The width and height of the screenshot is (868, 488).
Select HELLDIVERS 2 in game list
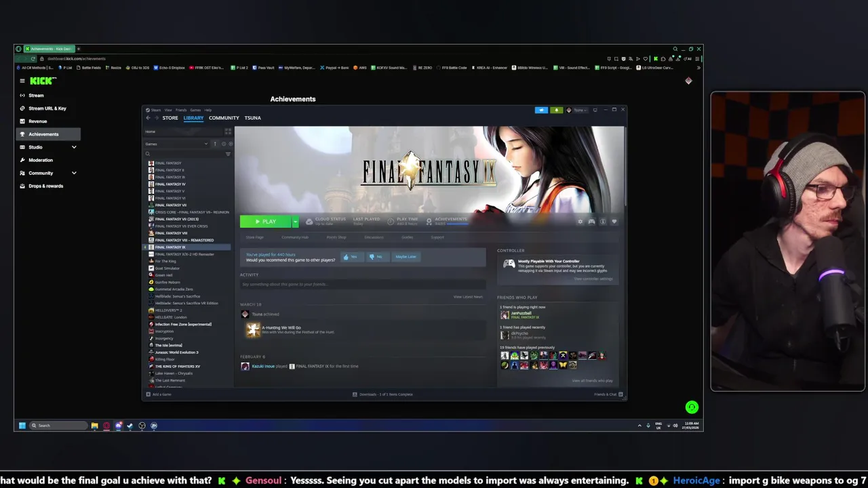[x=168, y=310]
